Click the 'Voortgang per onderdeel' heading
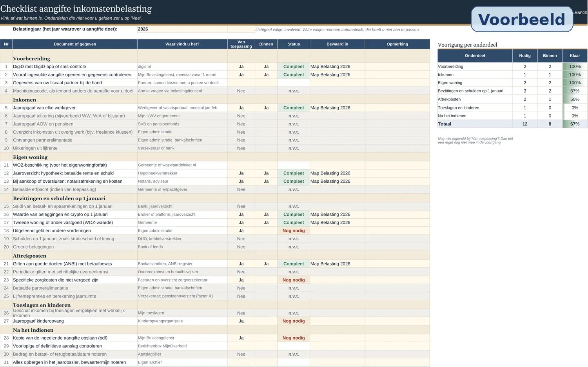 pyautogui.click(x=467, y=45)
